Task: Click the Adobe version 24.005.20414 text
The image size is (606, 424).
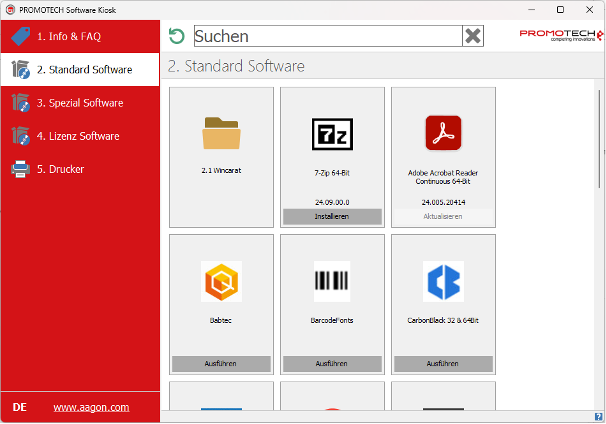Action: (x=443, y=203)
